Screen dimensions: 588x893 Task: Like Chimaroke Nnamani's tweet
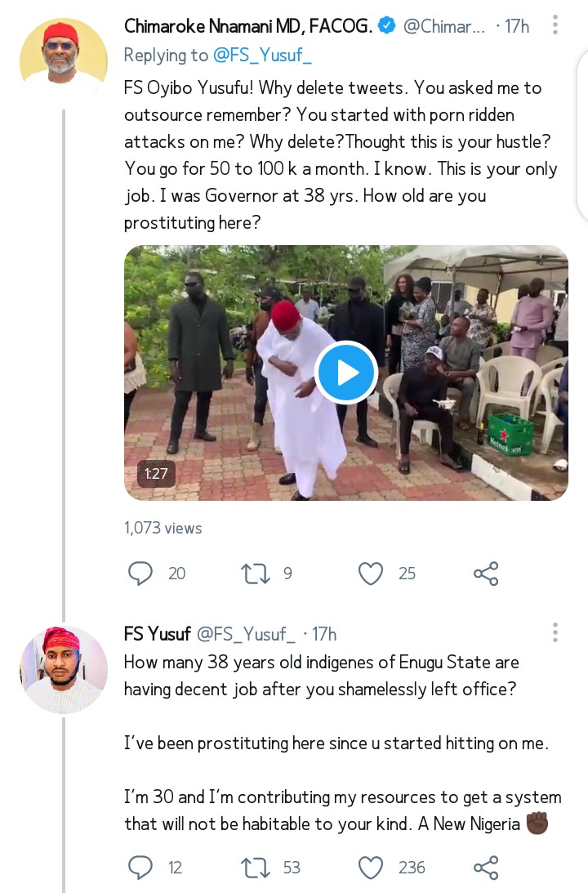pyautogui.click(x=371, y=574)
